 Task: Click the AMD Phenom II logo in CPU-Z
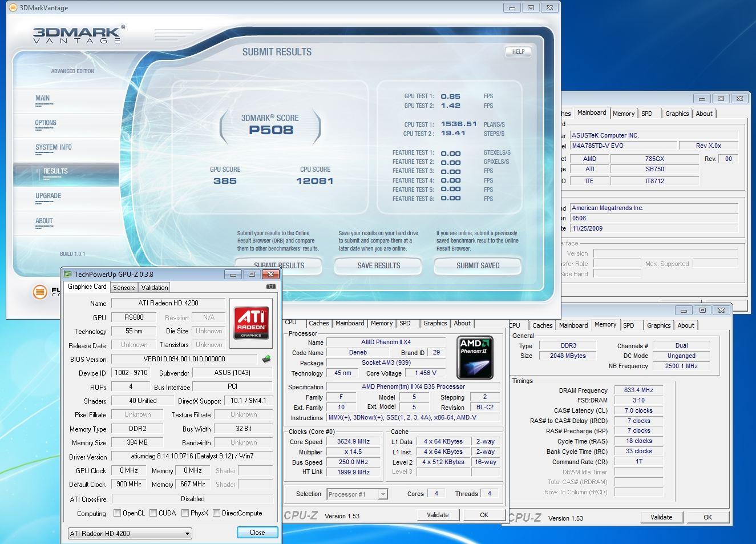pos(475,358)
